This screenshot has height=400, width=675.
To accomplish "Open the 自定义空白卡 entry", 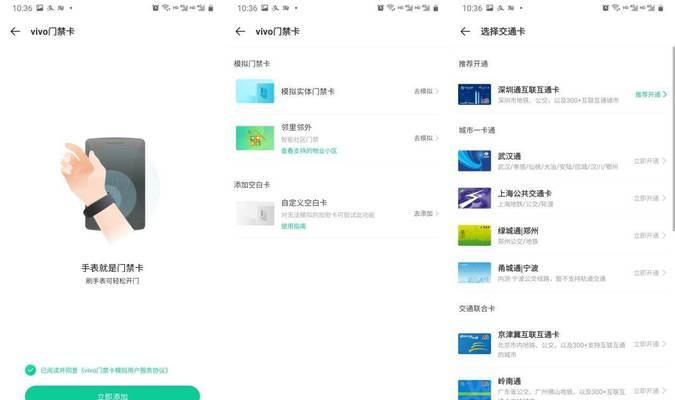I will 304,203.
